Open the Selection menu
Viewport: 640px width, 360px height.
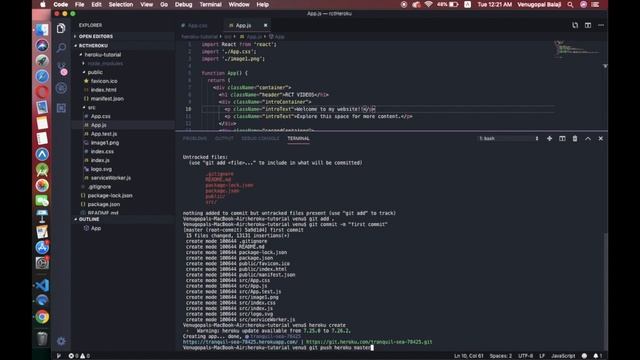120,4
